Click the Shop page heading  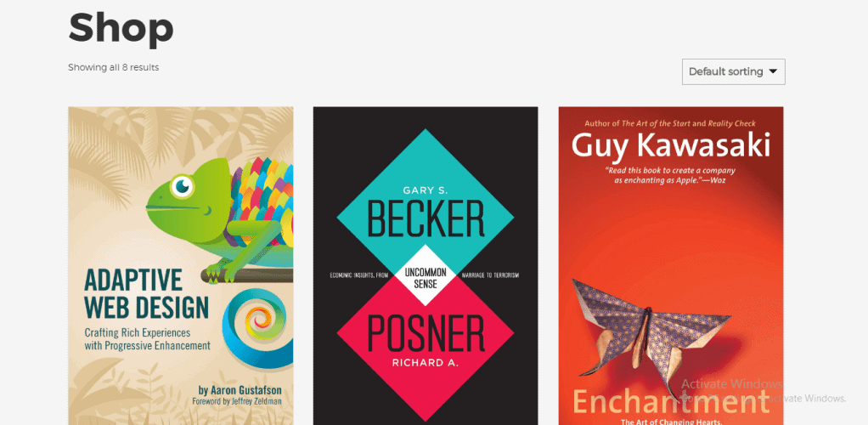[121, 27]
